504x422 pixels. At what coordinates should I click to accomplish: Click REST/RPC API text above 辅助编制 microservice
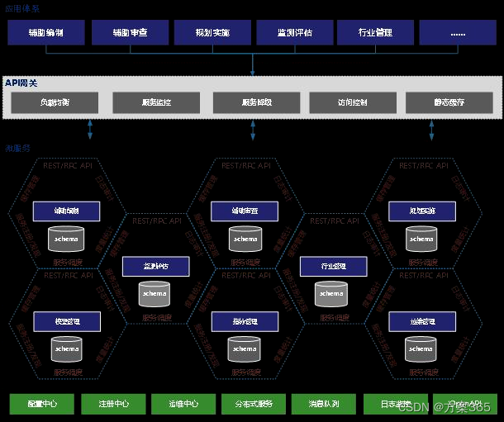pyautogui.click(x=68, y=166)
